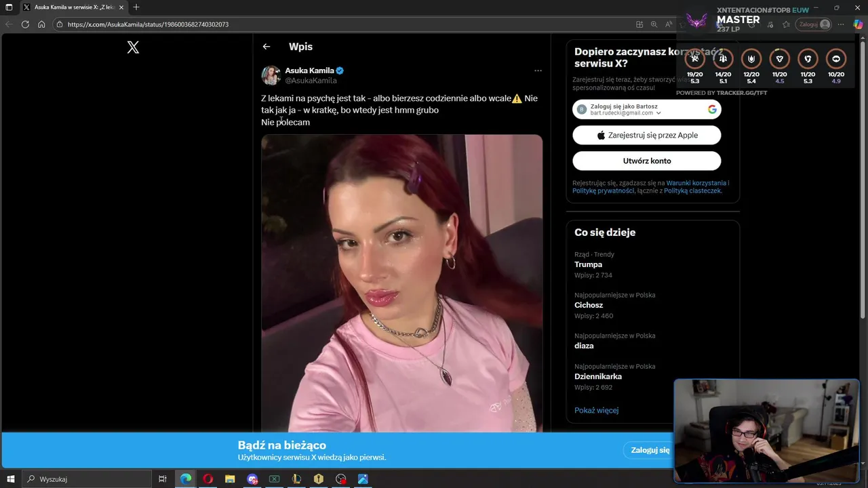Open the Politykę prywatności link

(603, 190)
